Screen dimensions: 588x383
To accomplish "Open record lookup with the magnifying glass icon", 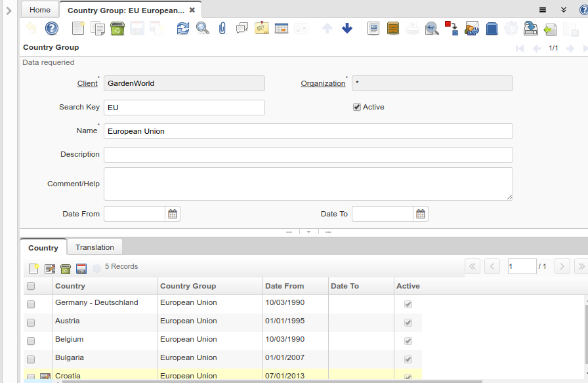I will [x=203, y=28].
